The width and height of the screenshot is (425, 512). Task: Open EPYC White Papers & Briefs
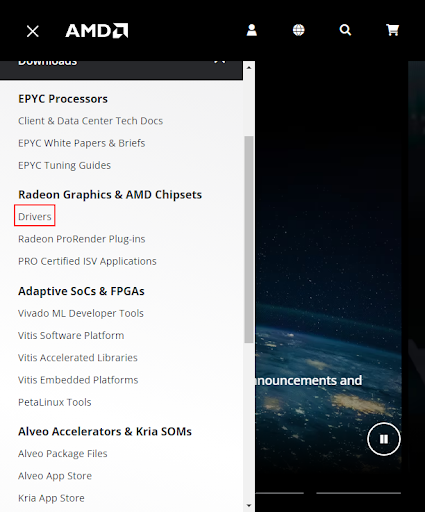81,143
